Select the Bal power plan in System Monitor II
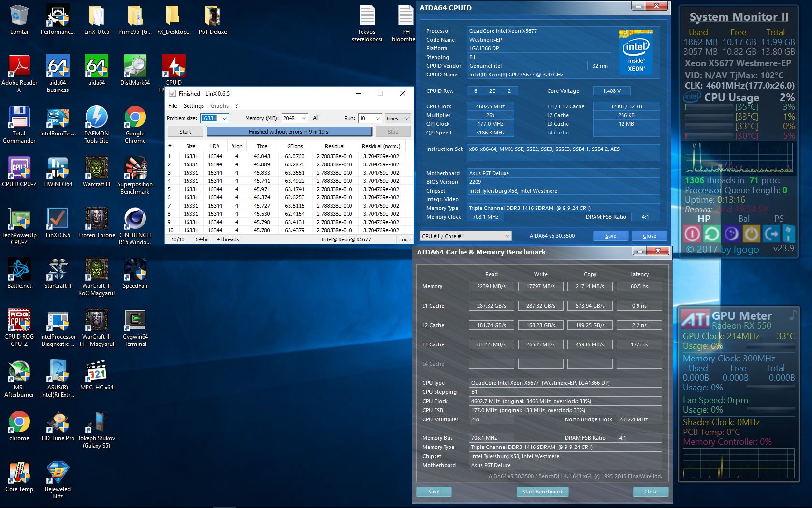Viewport: 812px width, 508px height. (744, 219)
